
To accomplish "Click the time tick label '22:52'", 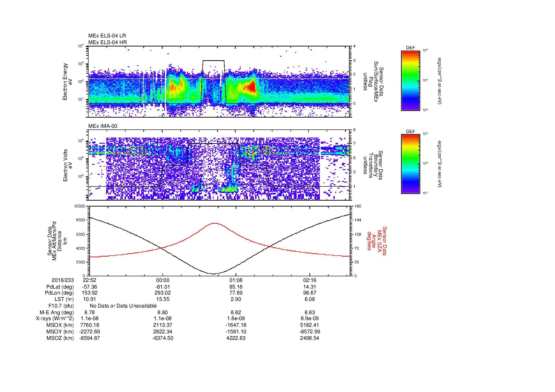I will click(89, 280).
